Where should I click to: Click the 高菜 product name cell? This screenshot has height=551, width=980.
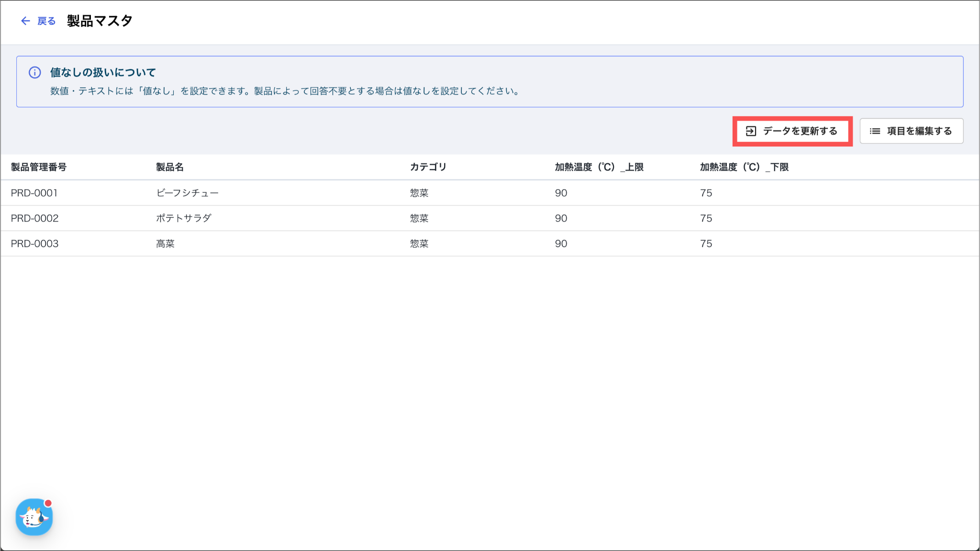tap(166, 244)
